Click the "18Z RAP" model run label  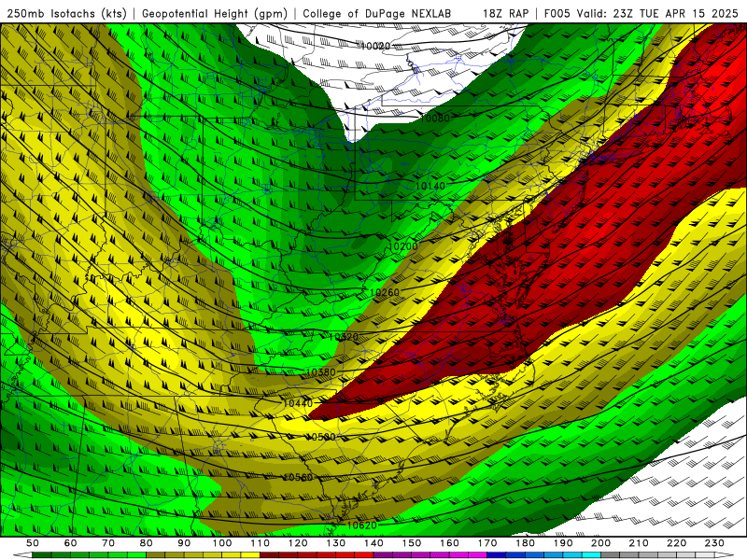click(x=505, y=13)
